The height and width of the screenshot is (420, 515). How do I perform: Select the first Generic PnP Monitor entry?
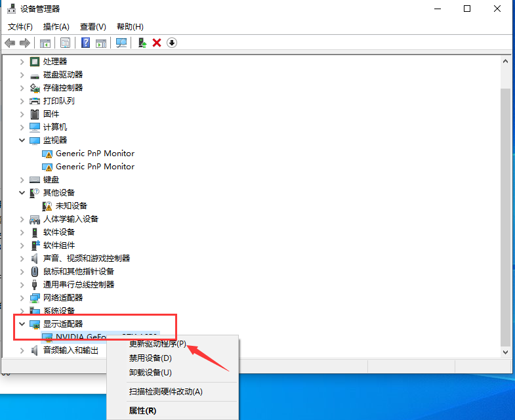94,153
